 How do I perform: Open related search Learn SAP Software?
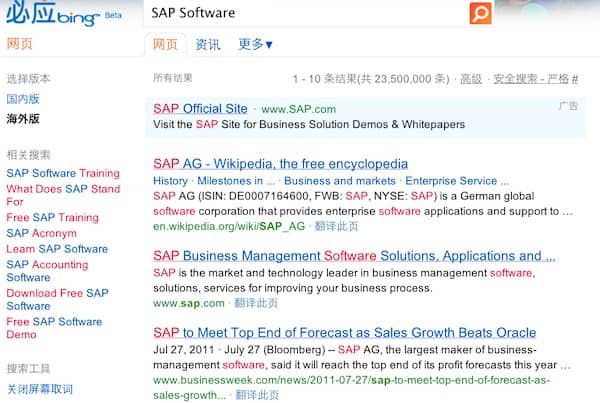(x=57, y=249)
